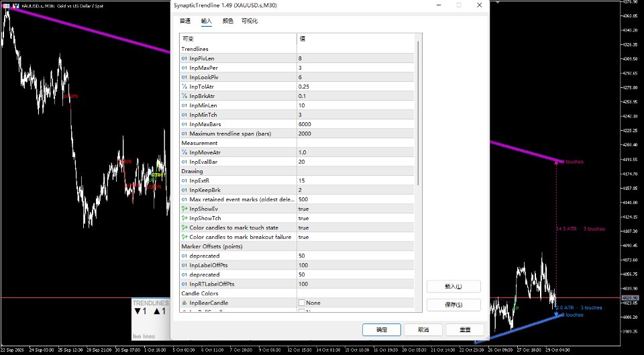The image size is (644, 355).
Task: Click the color type icon beside InpBearCandle
Action: (x=184, y=303)
